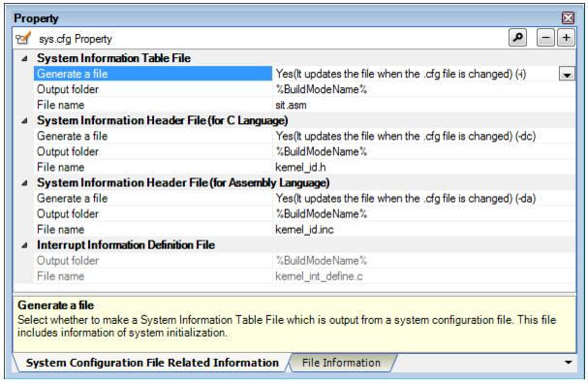Select System Configuration File Related Information tab
The width and height of the screenshot is (588, 385).
coord(151,363)
